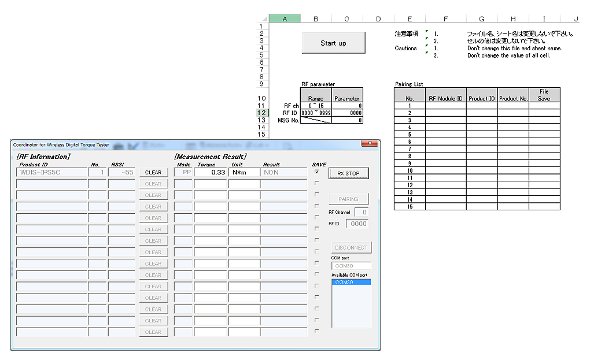
Task: Click CLEAR next to the WDIS-IPS5C row
Action: pyautogui.click(x=153, y=172)
